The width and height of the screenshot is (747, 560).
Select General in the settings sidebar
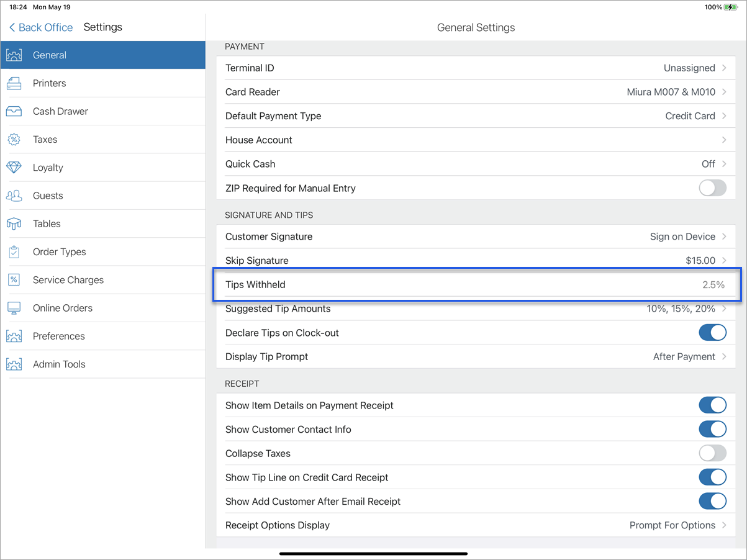pos(103,55)
